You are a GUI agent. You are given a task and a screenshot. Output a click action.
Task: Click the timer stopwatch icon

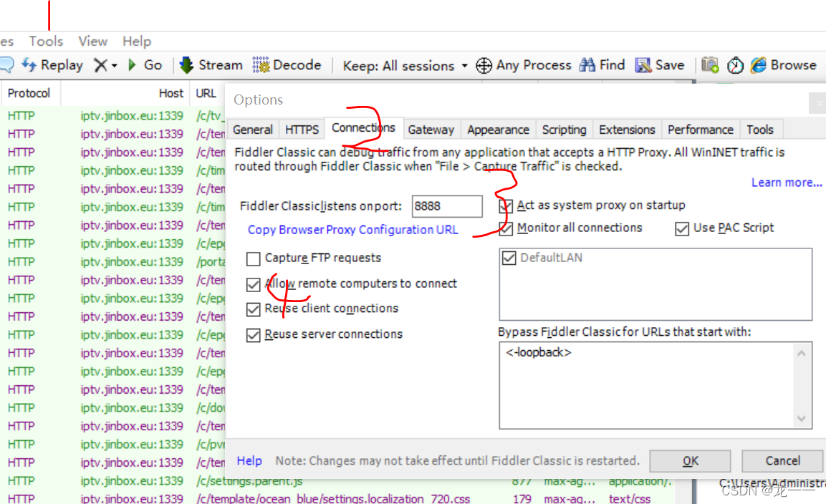[735, 65]
